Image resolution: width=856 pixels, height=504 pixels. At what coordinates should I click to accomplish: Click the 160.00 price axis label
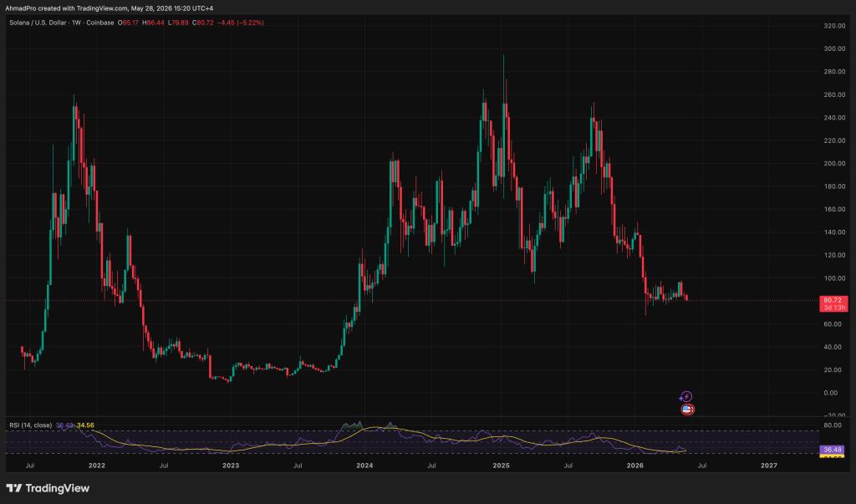(x=834, y=209)
